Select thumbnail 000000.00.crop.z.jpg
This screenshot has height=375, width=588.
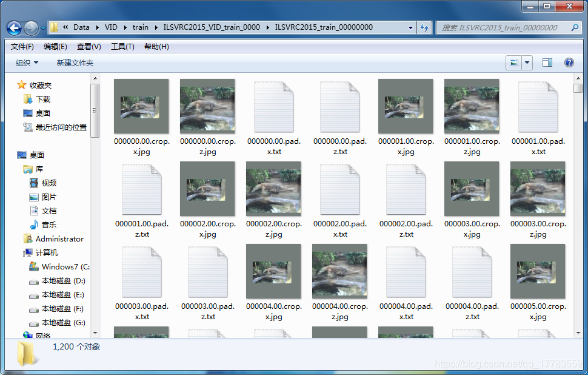pos(207,106)
